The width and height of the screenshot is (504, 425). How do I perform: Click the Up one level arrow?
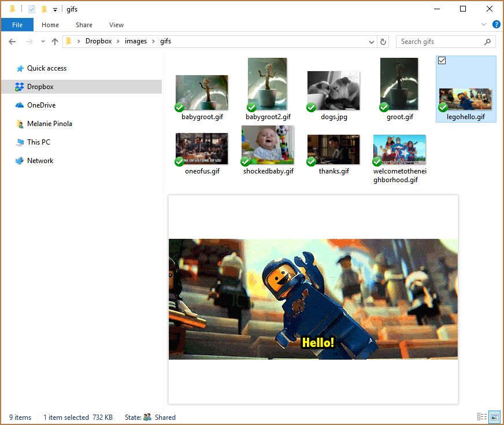pyautogui.click(x=55, y=42)
